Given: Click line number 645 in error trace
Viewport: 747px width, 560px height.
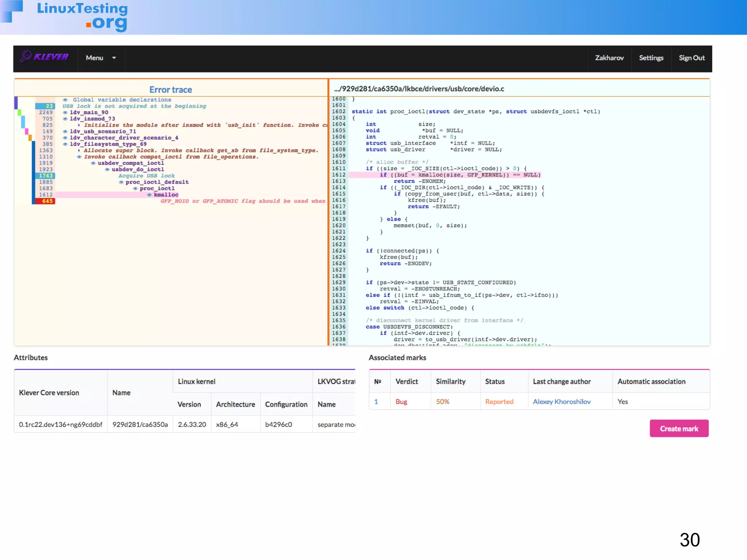Looking at the screenshot, I should pyautogui.click(x=47, y=201).
